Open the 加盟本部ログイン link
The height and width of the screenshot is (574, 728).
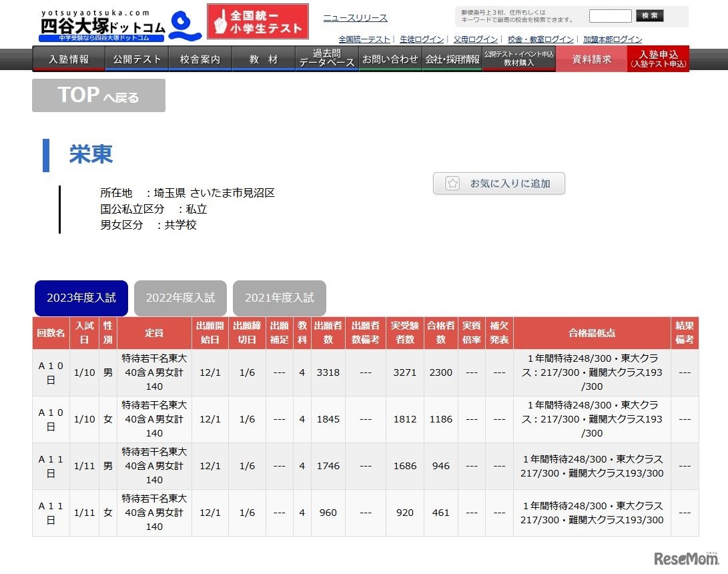coord(613,39)
